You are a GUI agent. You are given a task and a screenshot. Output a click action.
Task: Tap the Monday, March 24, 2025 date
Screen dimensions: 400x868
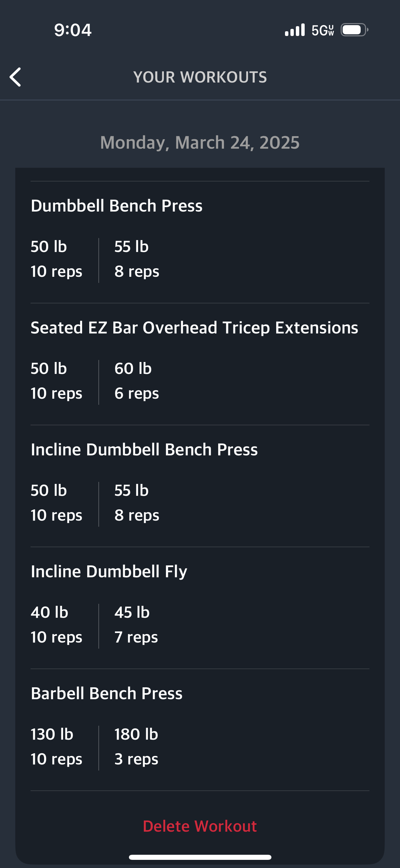click(x=200, y=143)
